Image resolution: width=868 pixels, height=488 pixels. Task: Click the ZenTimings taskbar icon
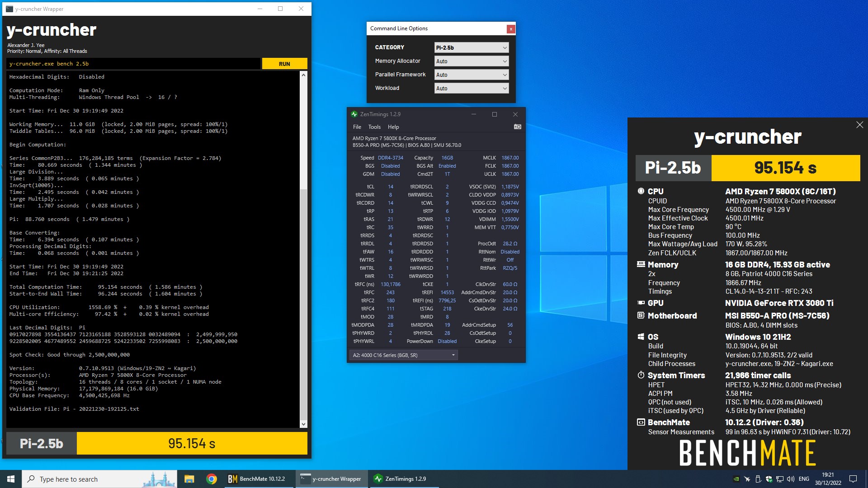pos(403,479)
